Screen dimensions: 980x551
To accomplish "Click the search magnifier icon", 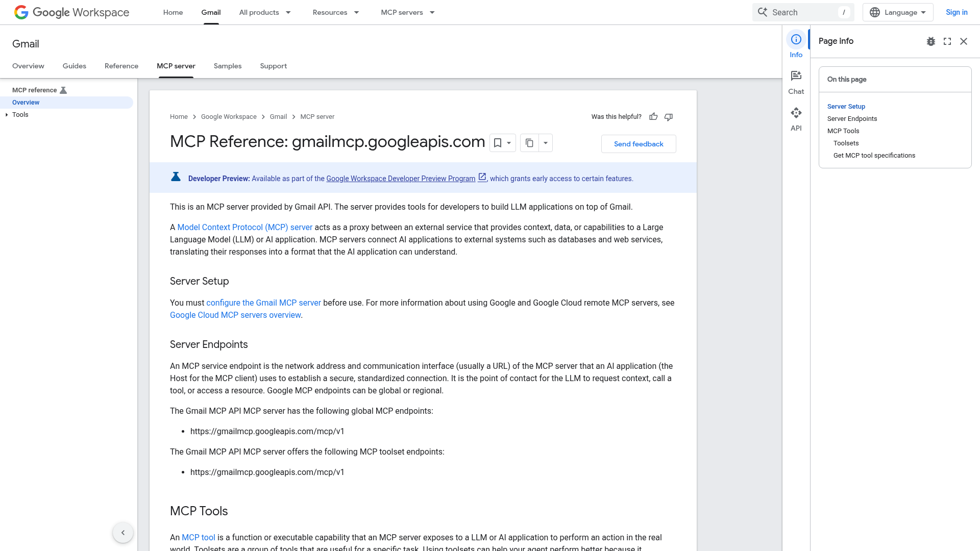I will 762,12.
